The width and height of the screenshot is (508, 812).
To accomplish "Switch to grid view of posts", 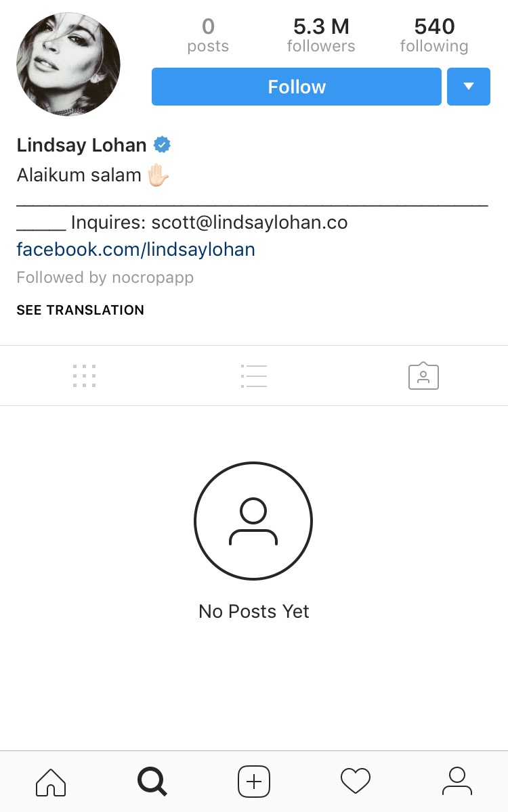I will [x=84, y=376].
